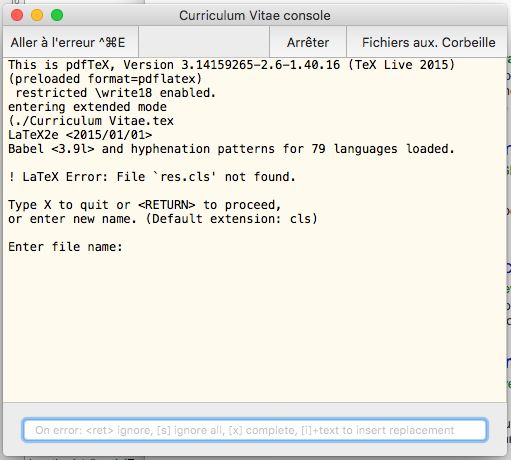Zoom the console window with green button
The height and width of the screenshot is (460, 511).
click(x=57, y=15)
